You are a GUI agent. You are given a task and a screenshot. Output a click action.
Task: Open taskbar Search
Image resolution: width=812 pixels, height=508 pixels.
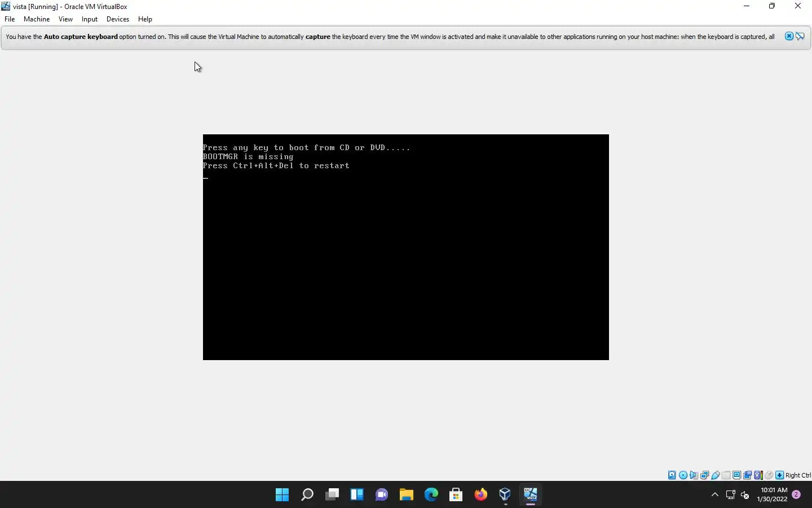307,495
